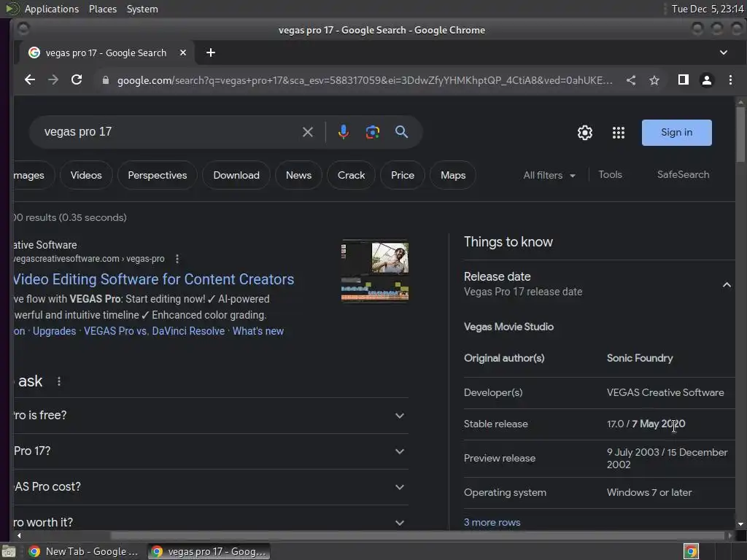Open People also ask options menu
747x560 pixels.
pos(59,381)
